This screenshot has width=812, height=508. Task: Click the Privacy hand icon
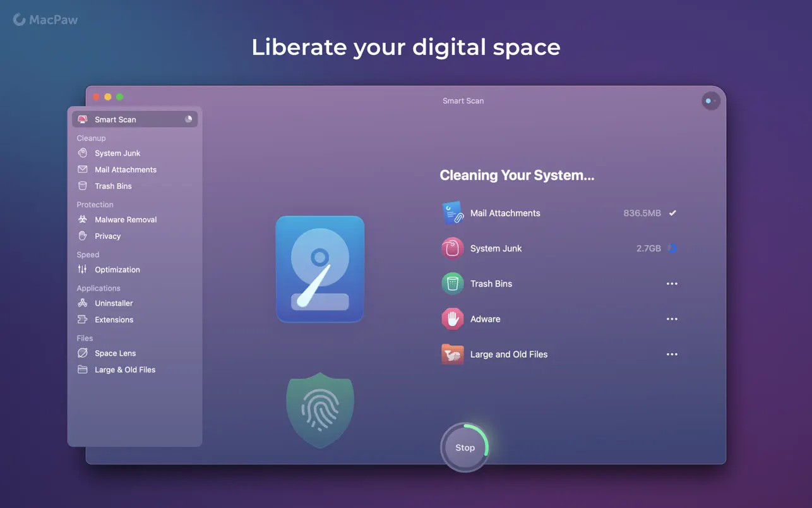(83, 236)
